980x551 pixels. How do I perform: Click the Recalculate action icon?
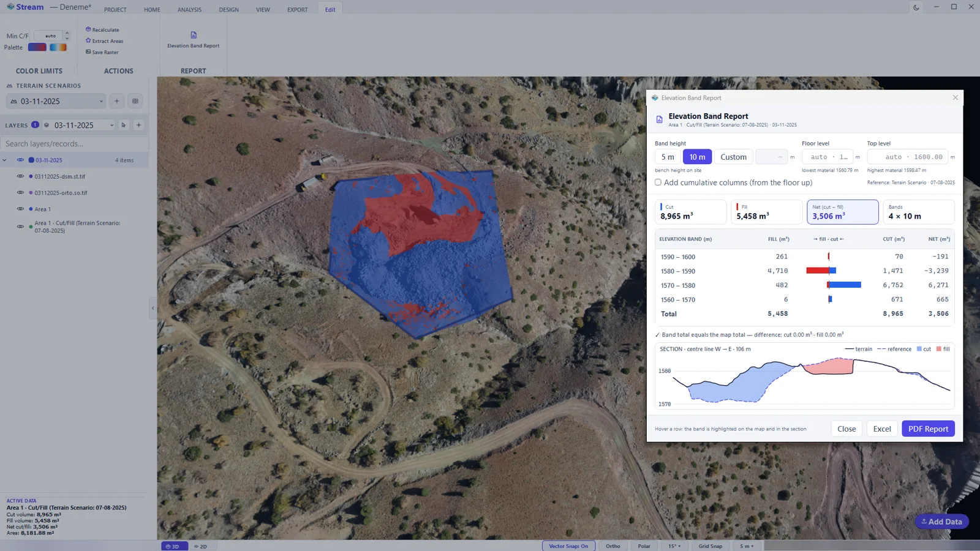coord(88,29)
